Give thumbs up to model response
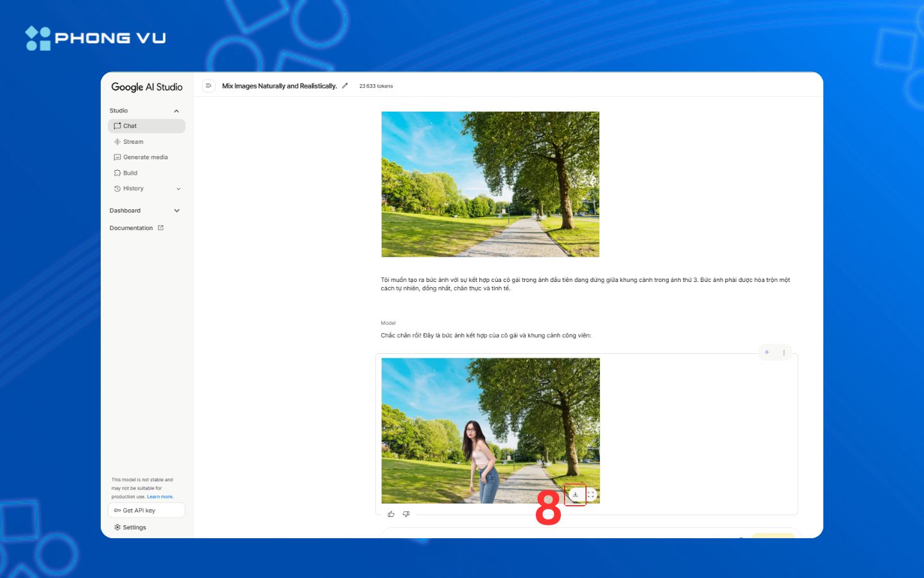 coord(391,514)
